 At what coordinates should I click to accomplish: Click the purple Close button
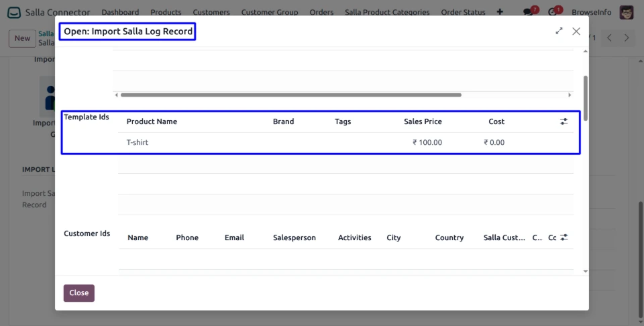(79, 293)
